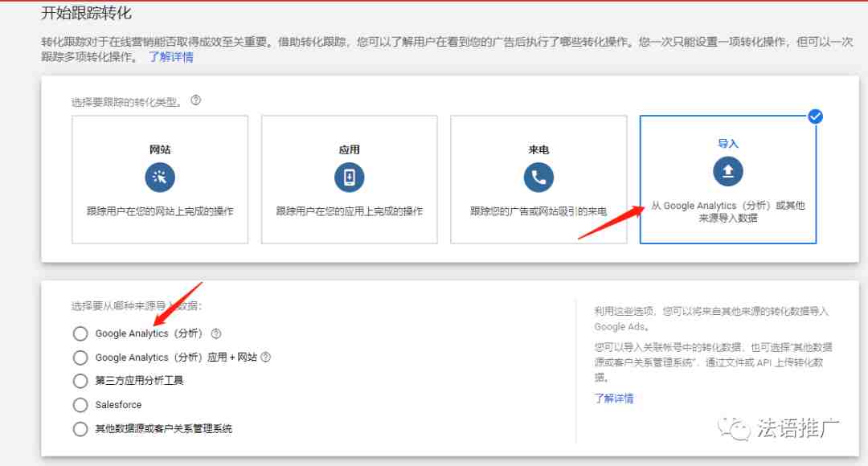868x466 pixels.
Task: Click the 第三方应用分析工具 option label
Action: click(x=140, y=380)
